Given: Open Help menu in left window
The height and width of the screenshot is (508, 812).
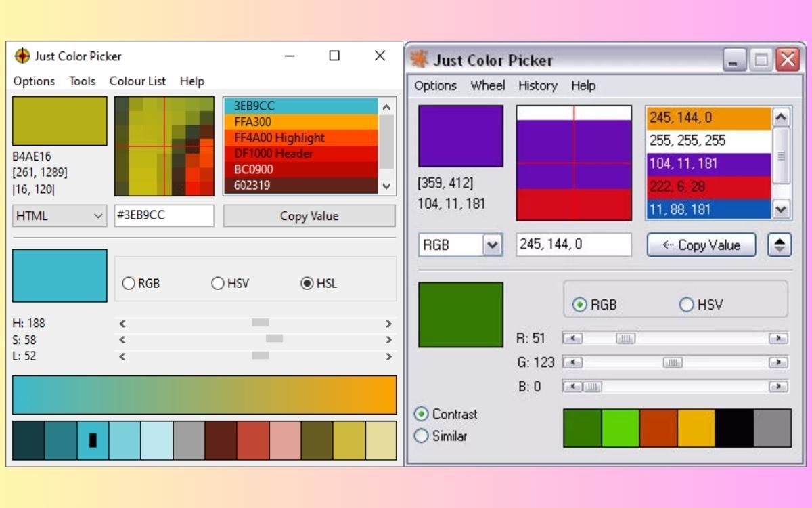Looking at the screenshot, I should click(x=191, y=81).
